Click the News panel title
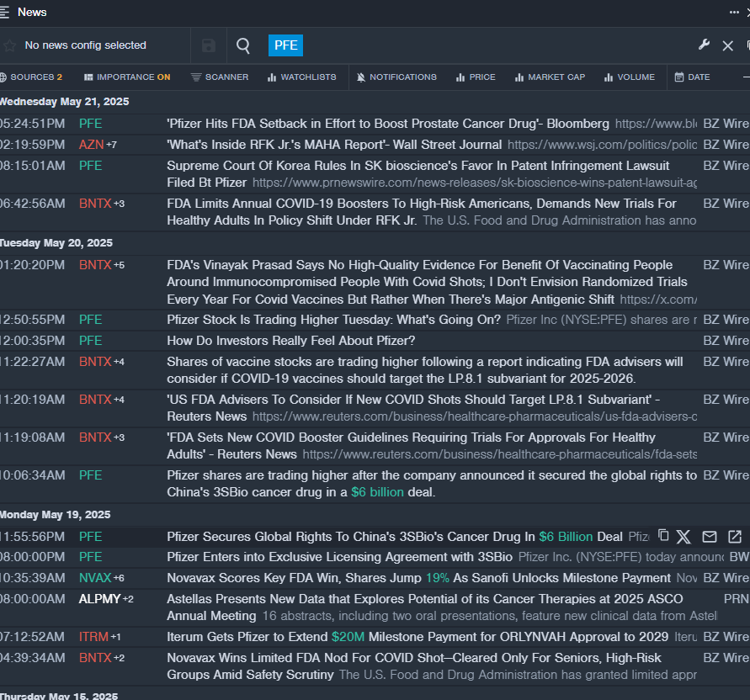 32,13
